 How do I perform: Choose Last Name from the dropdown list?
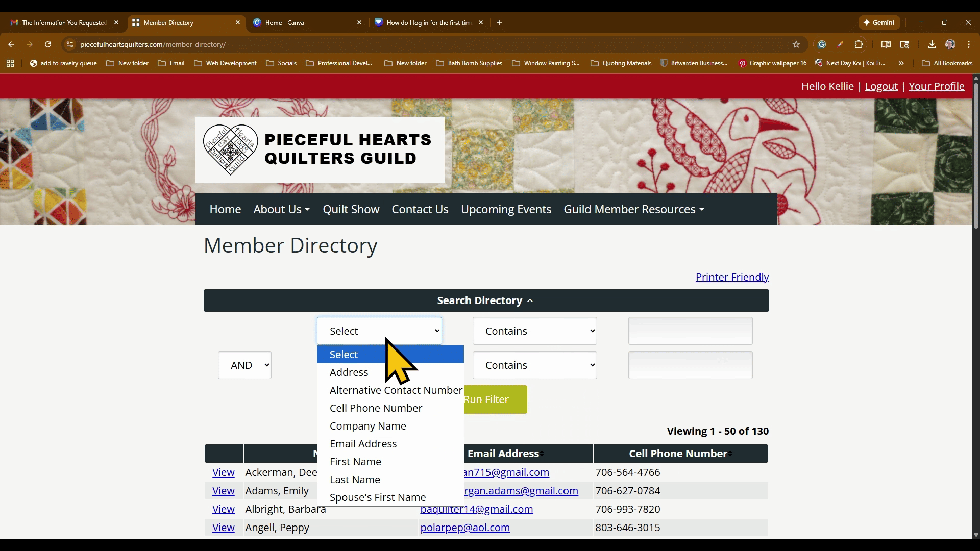355,480
